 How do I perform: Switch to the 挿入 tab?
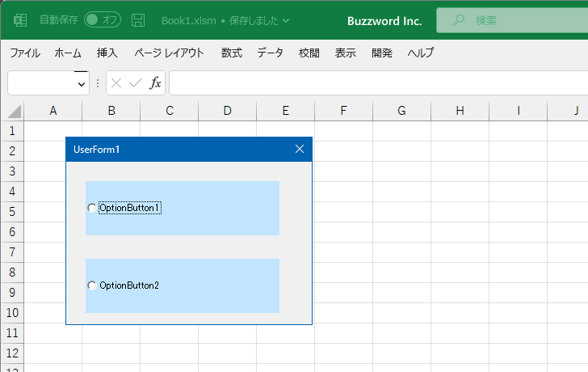107,53
